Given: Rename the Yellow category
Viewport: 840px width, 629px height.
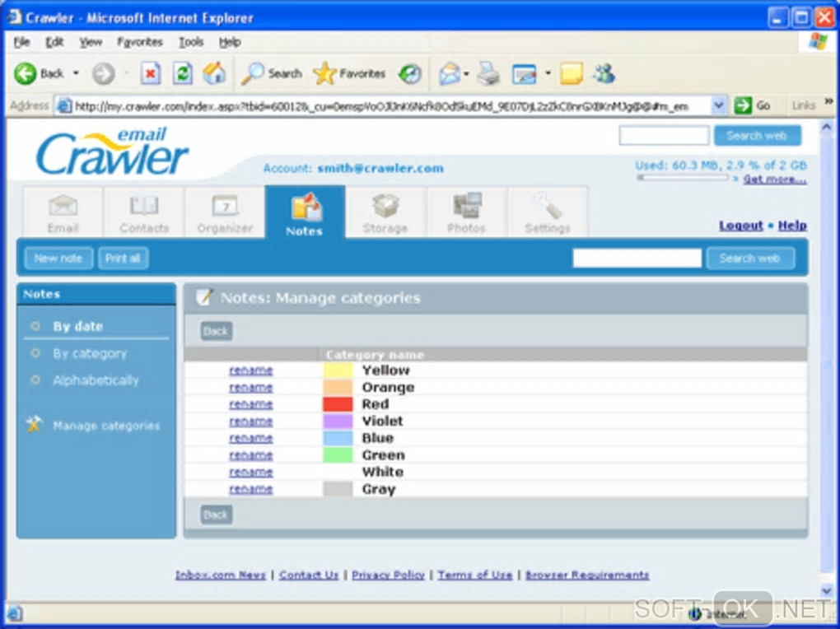Looking at the screenshot, I should click(x=250, y=370).
